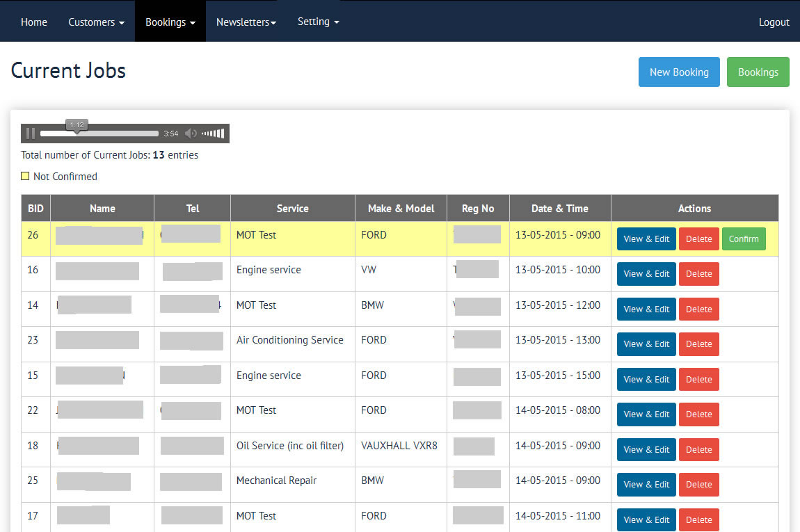
Task: Delete the VAUXHALL VXR8 oil service booking
Action: click(698, 450)
